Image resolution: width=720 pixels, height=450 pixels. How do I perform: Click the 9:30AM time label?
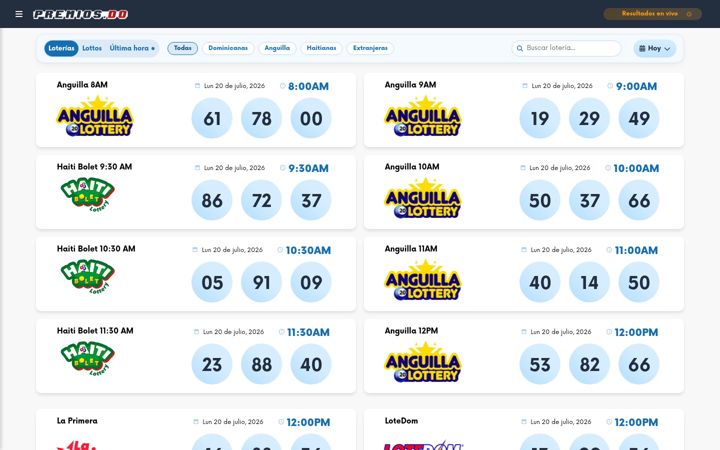pyautogui.click(x=309, y=169)
